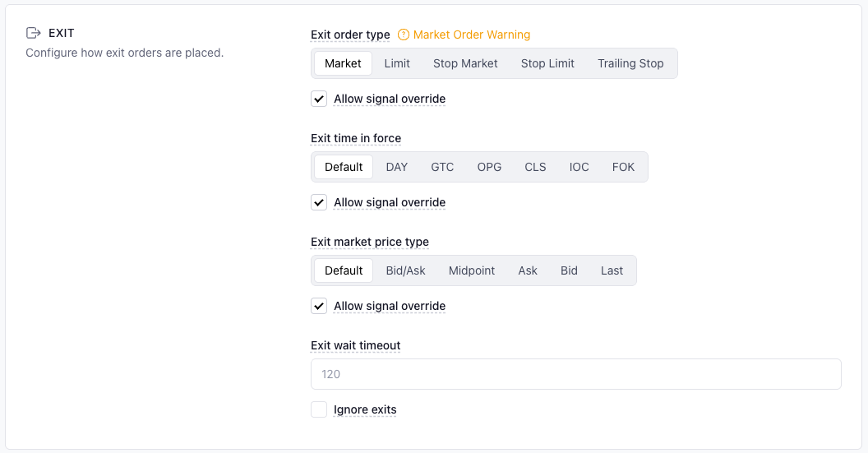Select the IOC time in force option
The height and width of the screenshot is (453, 868).
tap(579, 167)
